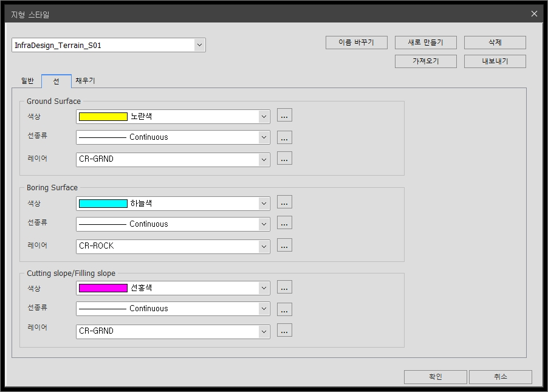Click the Boring Surface color ellipsis button

tap(284, 202)
